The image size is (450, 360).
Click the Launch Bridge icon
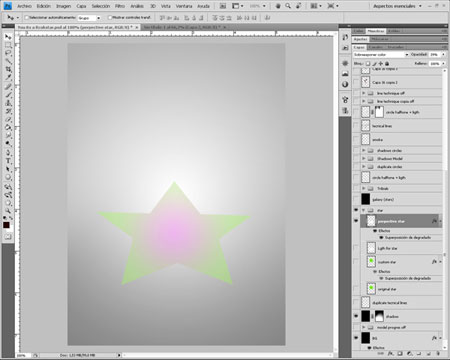(223, 6)
